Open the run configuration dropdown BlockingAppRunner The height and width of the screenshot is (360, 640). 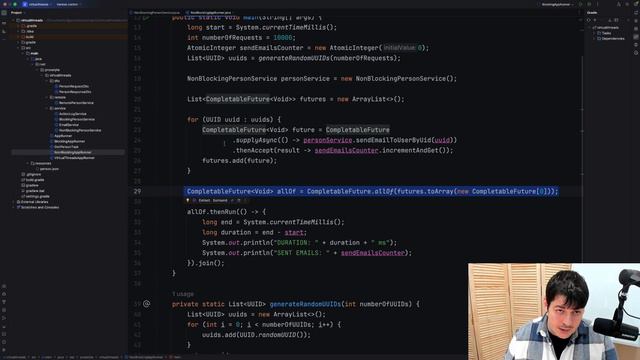(557, 4)
